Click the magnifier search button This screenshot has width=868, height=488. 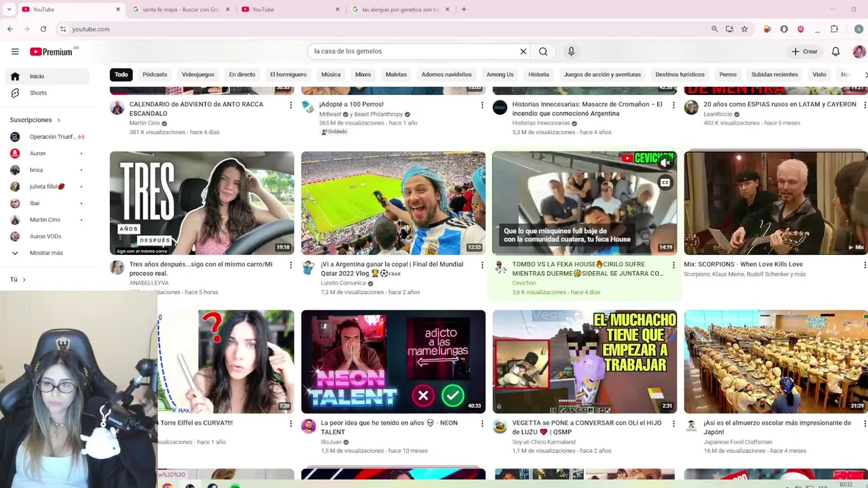pos(543,52)
